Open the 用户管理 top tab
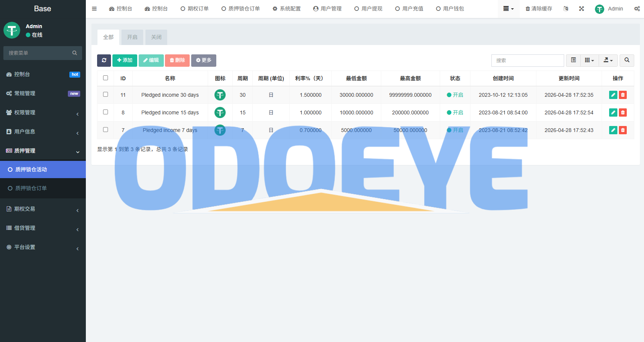 (x=327, y=9)
